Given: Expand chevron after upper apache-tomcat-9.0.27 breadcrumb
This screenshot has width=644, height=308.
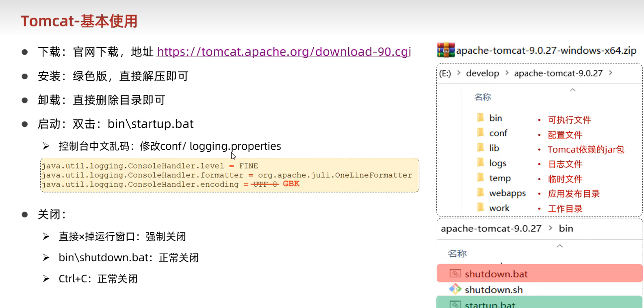Looking at the screenshot, I should [610, 73].
